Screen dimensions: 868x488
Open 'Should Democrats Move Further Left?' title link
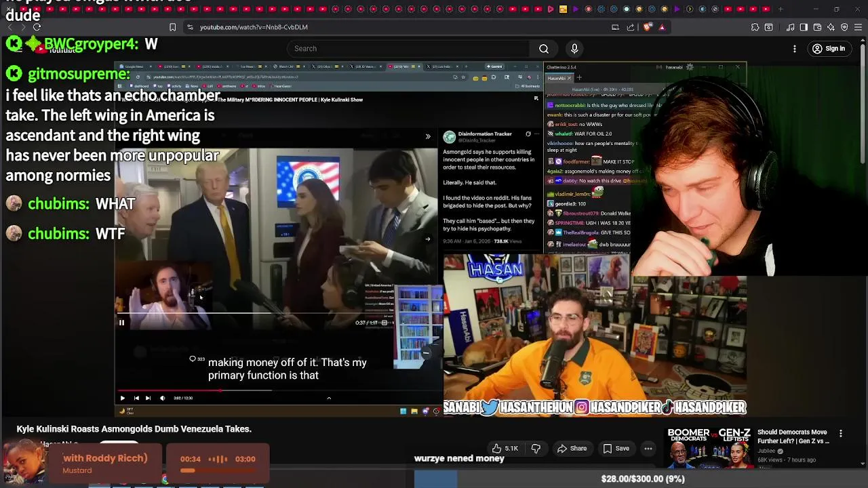click(x=793, y=436)
